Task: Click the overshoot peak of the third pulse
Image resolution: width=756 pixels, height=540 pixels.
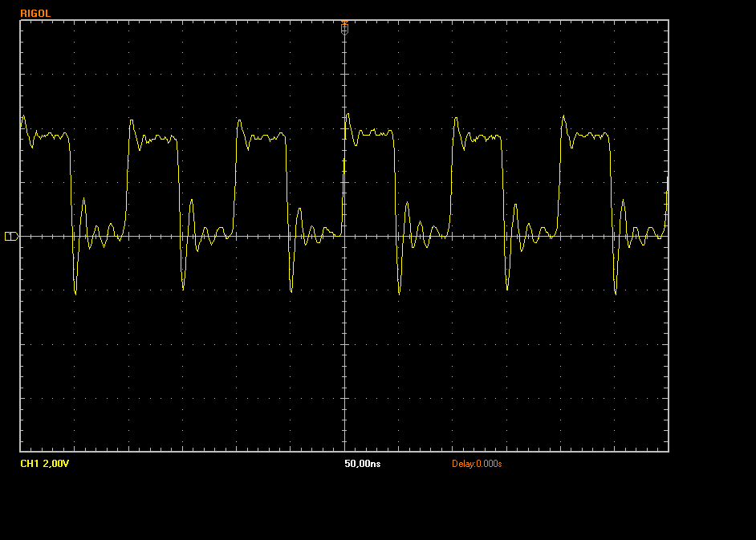Action: (239, 120)
